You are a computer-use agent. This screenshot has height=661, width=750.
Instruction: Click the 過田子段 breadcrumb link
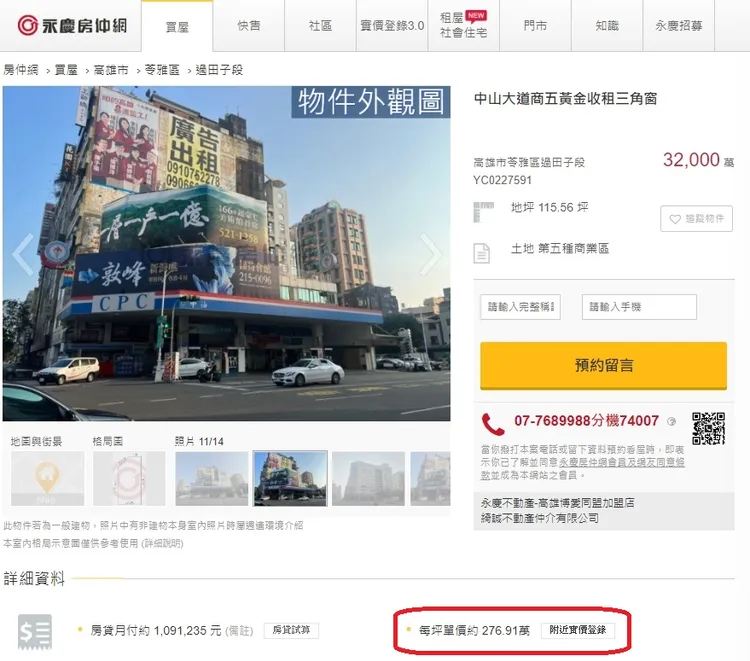point(219,70)
